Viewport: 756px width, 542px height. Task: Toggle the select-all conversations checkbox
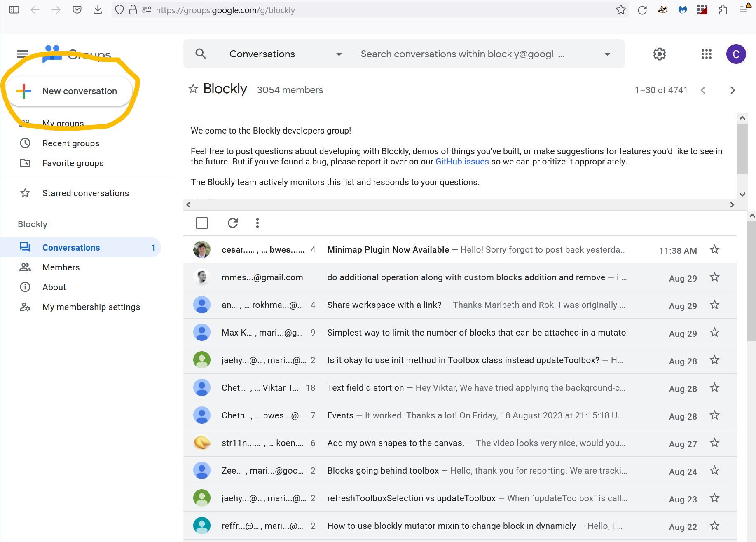[x=202, y=223]
